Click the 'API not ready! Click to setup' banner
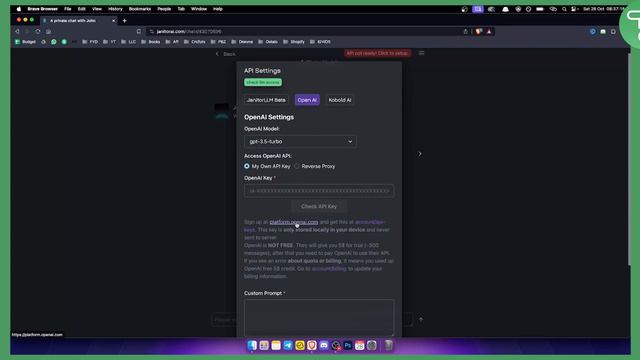The image size is (640, 360). [x=377, y=53]
